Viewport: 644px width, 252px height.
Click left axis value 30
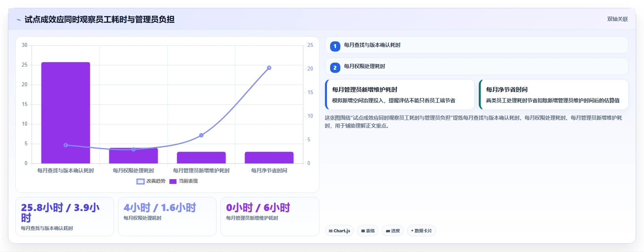tap(24, 45)
